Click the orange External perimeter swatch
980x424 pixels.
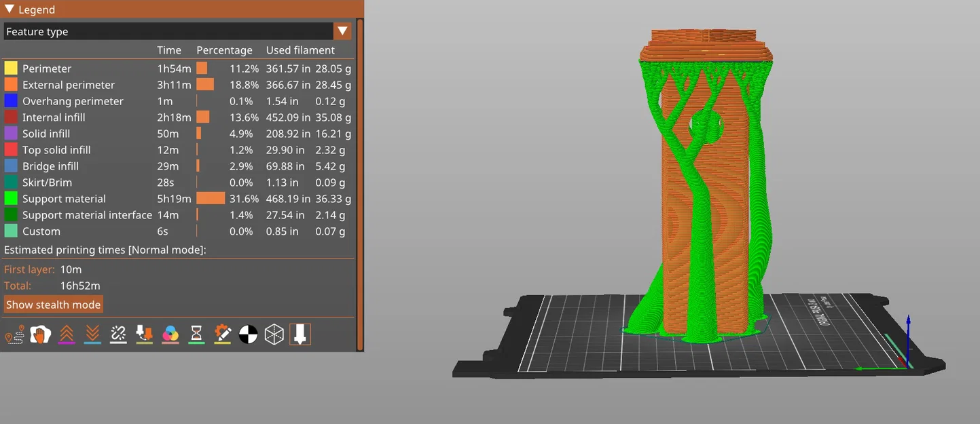tap(11, 85)
